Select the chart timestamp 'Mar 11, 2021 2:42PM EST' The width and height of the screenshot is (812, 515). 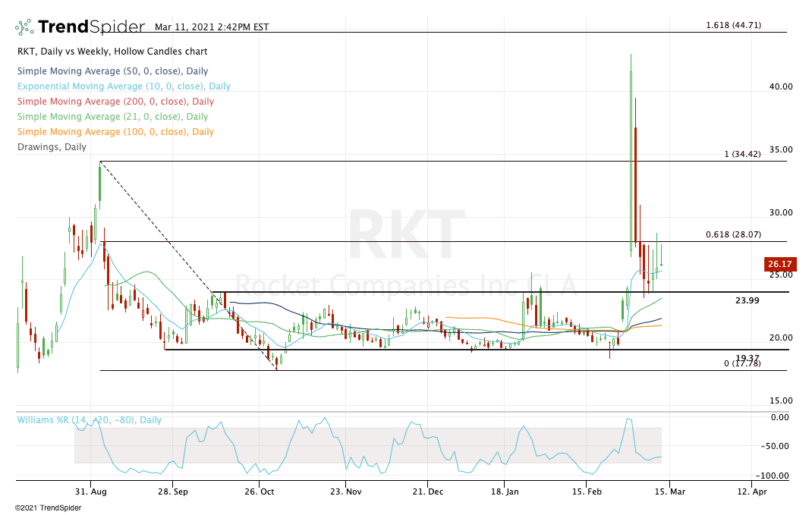pos(211,27)
